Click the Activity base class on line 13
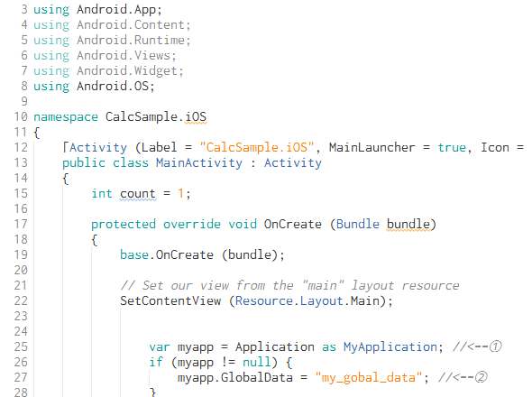 pyautogui.click(x=293, y=162)
